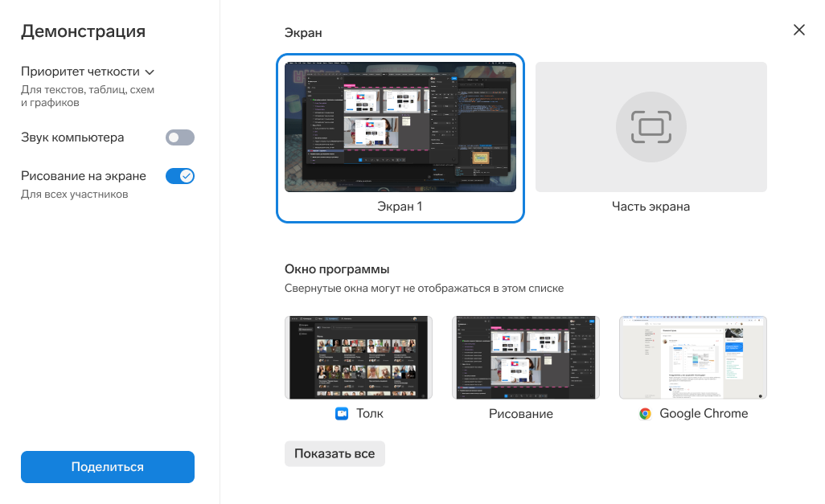
Task: Select the Google Chrome window preview thumbnail
Action: (x=692, y=357)
